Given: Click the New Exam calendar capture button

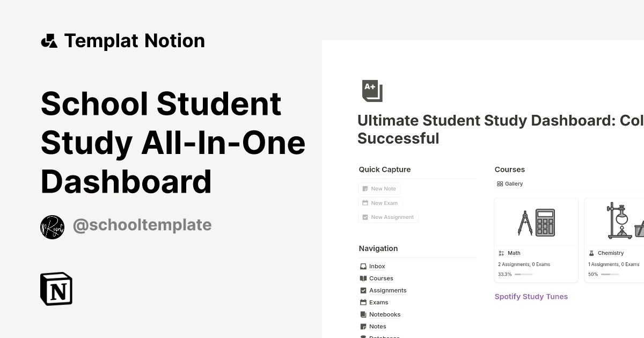Looking at the screenshot, I should pyautogui.click(x=380, y=203).
